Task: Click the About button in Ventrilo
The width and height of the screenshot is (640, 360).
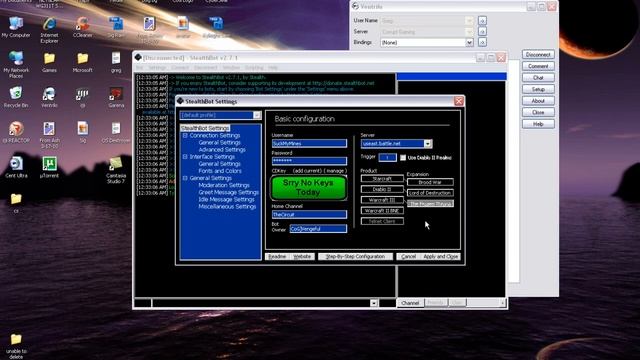Action: (x=538, y=100)
